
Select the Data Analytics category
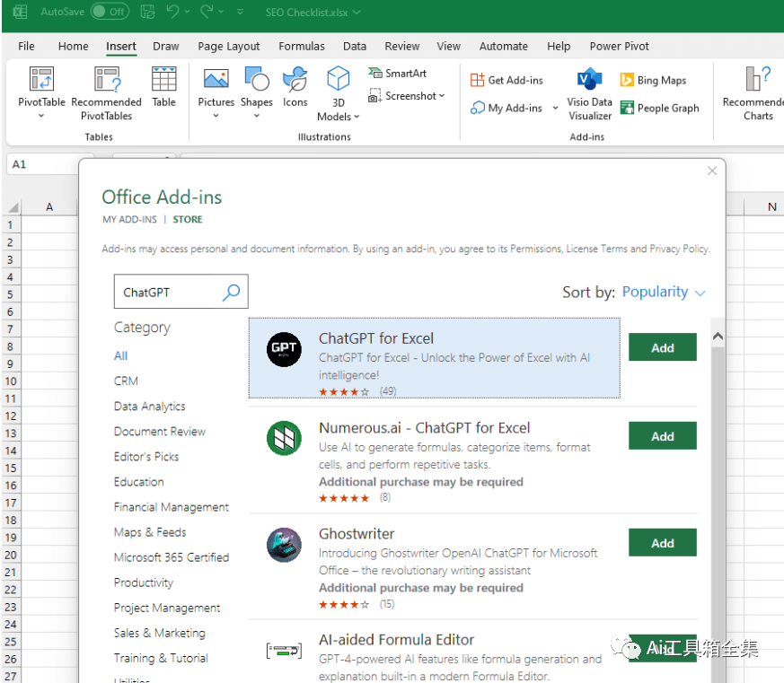(x=149, y=407)
